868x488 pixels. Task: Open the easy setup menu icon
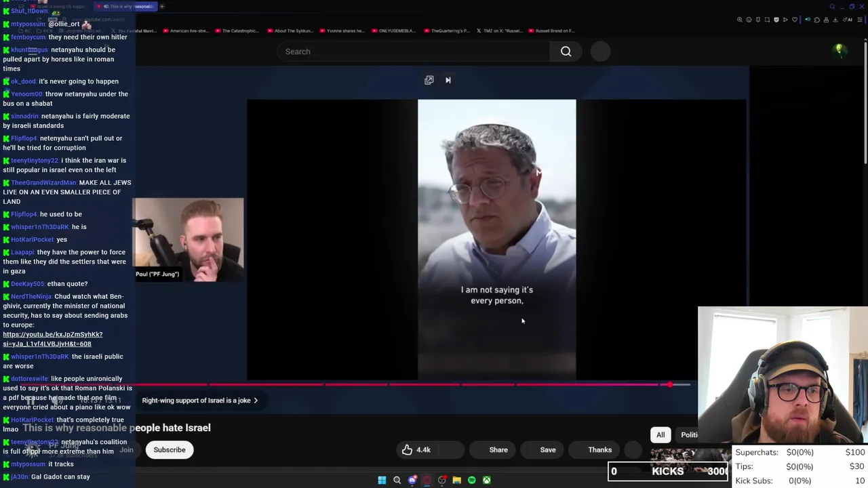click(859, 20)
